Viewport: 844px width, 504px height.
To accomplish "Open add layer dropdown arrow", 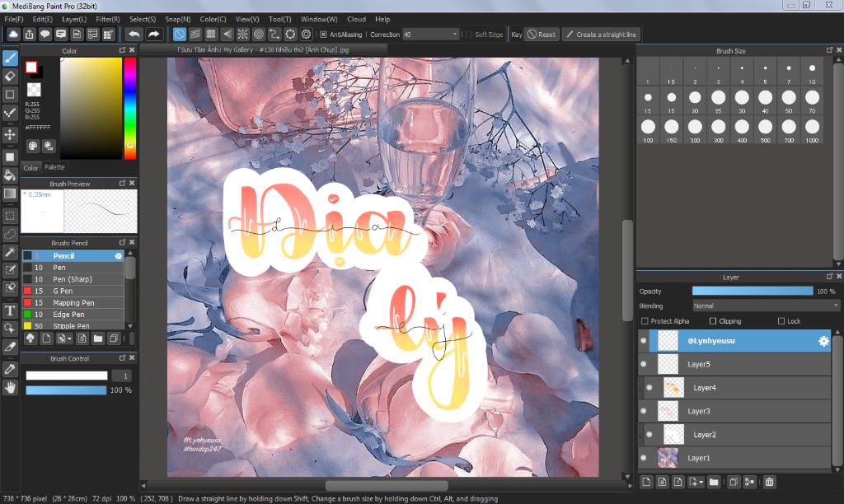I will point(701,483).
